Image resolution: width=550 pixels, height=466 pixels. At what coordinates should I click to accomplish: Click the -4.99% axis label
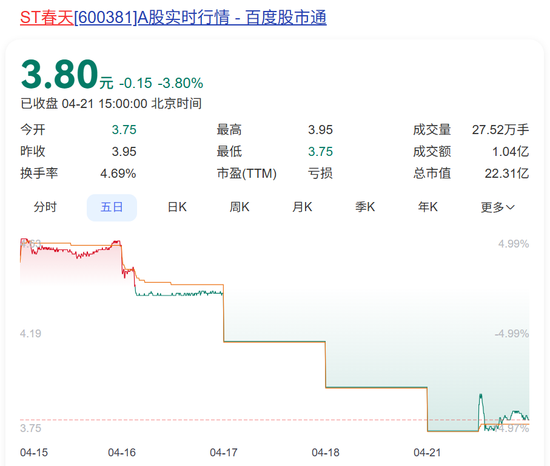tap(512, 333)
